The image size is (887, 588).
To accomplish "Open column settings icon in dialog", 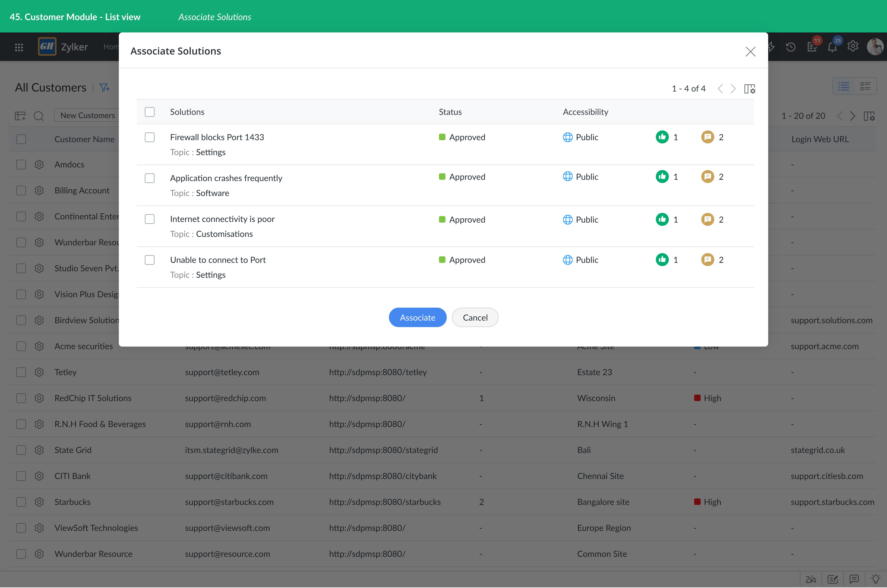I will coord(750,89).
